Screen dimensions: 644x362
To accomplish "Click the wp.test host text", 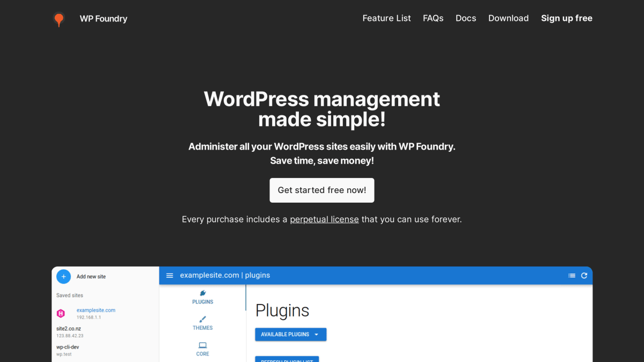I will [x=64, y=354].
